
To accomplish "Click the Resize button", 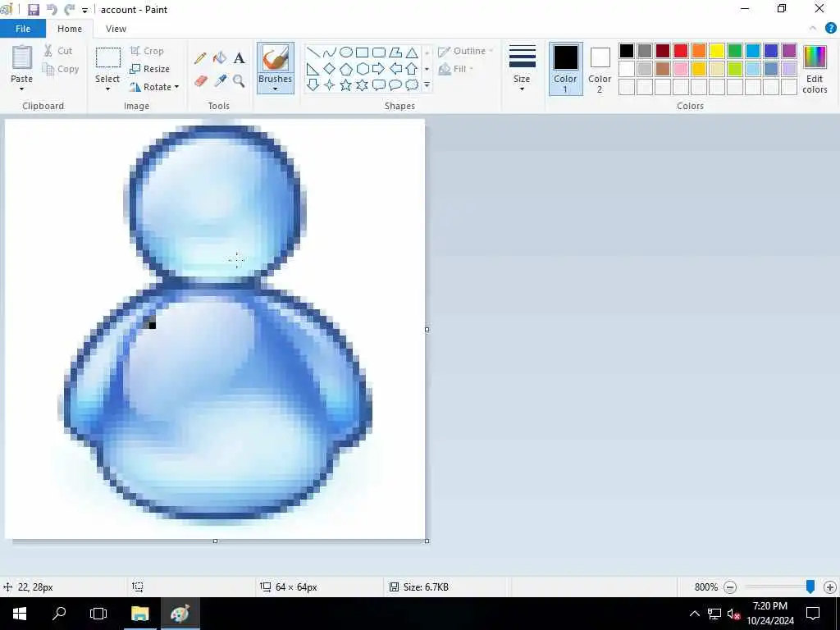I will (x=149, y=69).
